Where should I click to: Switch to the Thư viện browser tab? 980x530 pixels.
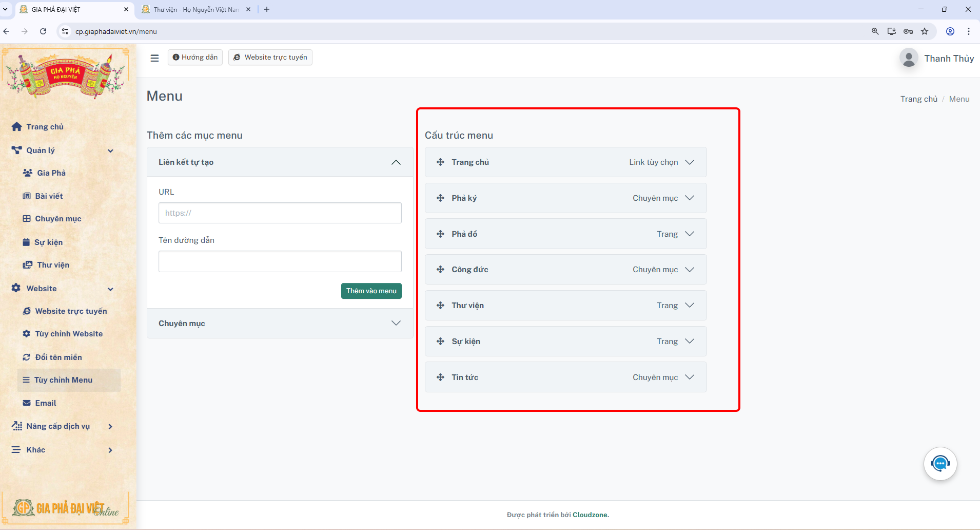(196, 9)
